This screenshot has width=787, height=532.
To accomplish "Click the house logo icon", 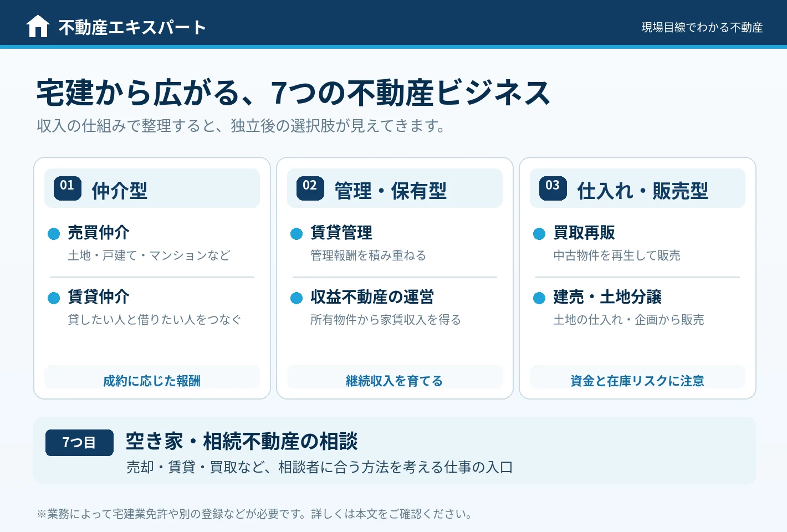I will click(x=38, y=26).
